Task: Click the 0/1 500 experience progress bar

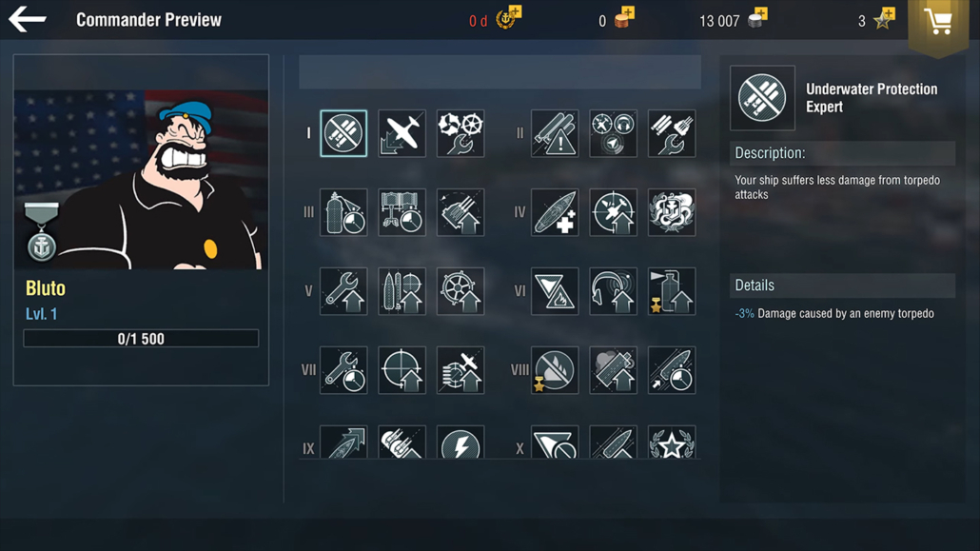Action: (x=141, y=339)
